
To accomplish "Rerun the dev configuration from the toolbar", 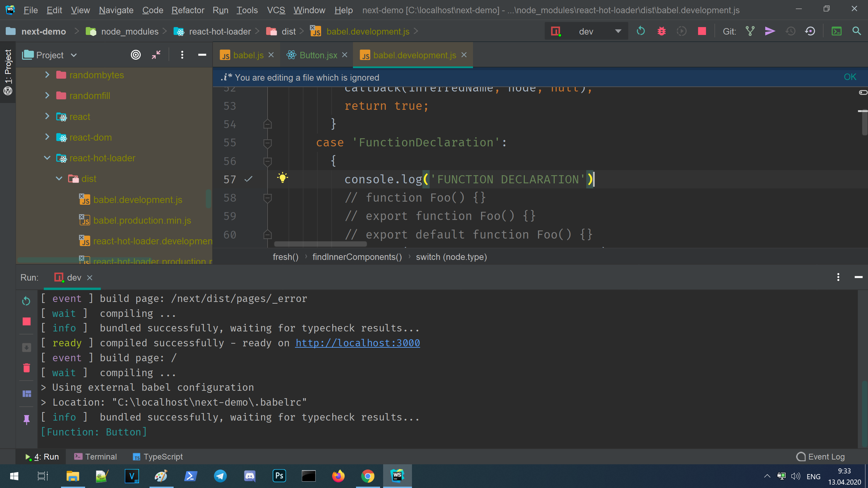I will point(640,31).
